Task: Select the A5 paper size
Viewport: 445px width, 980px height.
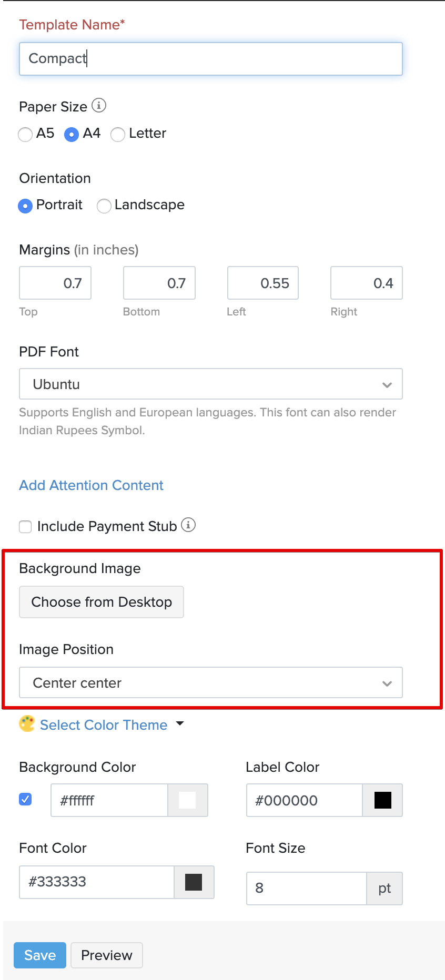Action: [25, 135]
